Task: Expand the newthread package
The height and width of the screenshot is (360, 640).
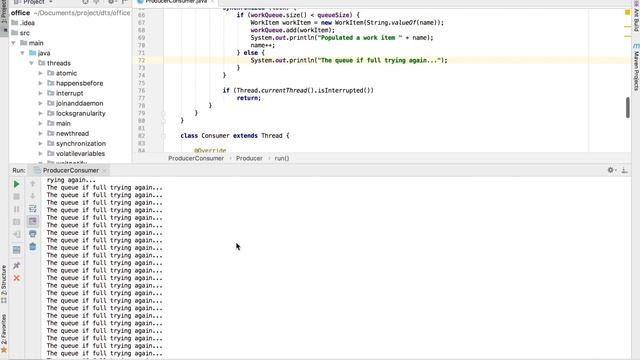Action: tap(40, 133)
